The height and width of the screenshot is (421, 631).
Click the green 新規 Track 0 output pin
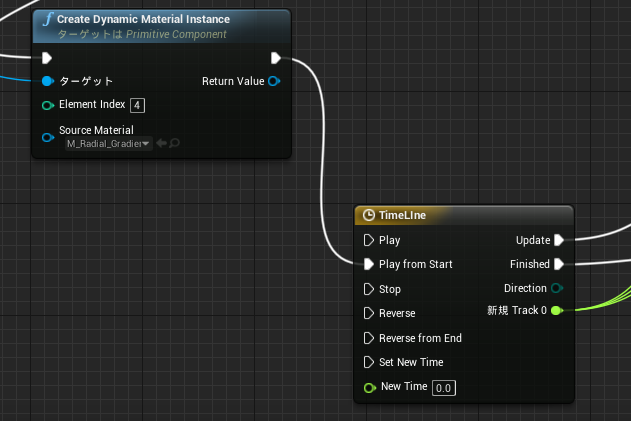pos(557,310)
